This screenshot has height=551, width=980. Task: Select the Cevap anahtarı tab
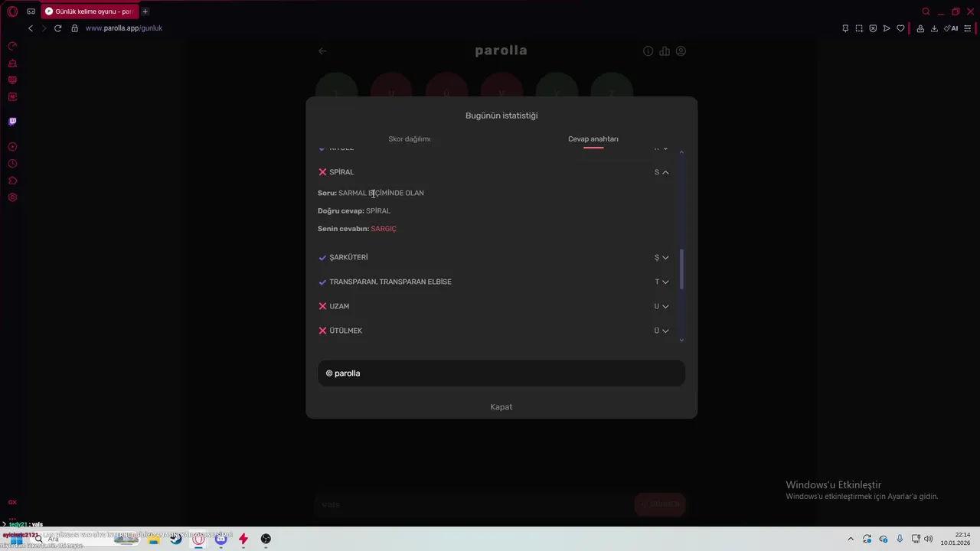(593, 139)
